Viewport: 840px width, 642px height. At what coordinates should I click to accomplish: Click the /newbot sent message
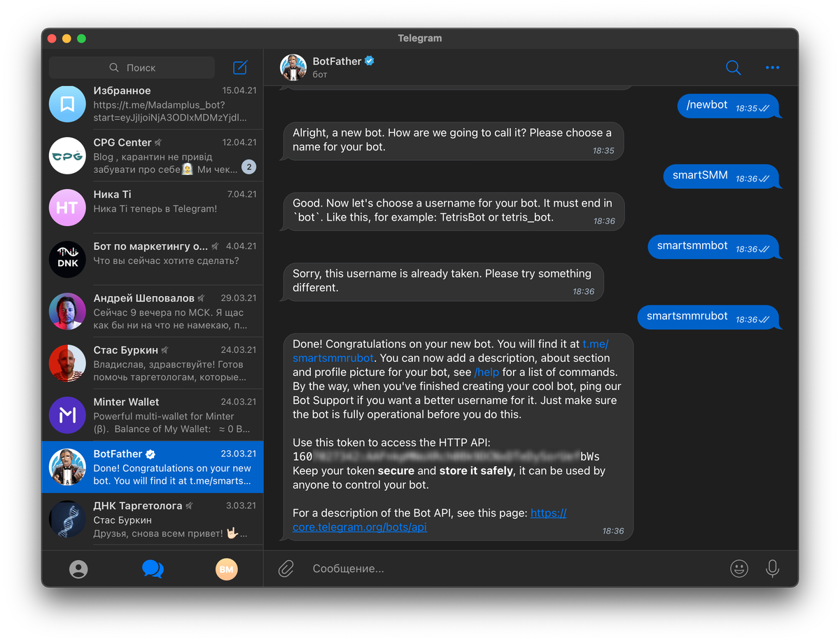tap(728, 106)
